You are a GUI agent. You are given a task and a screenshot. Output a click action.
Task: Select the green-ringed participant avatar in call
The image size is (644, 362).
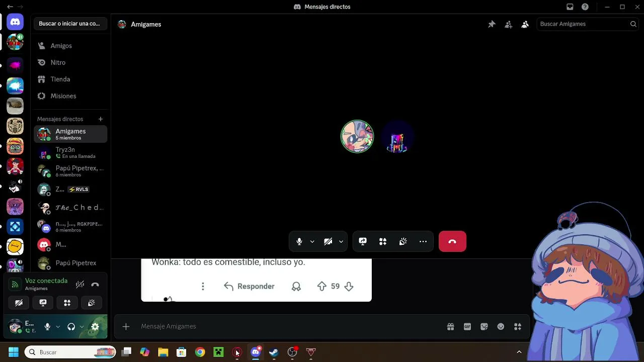tap(357, 136)
